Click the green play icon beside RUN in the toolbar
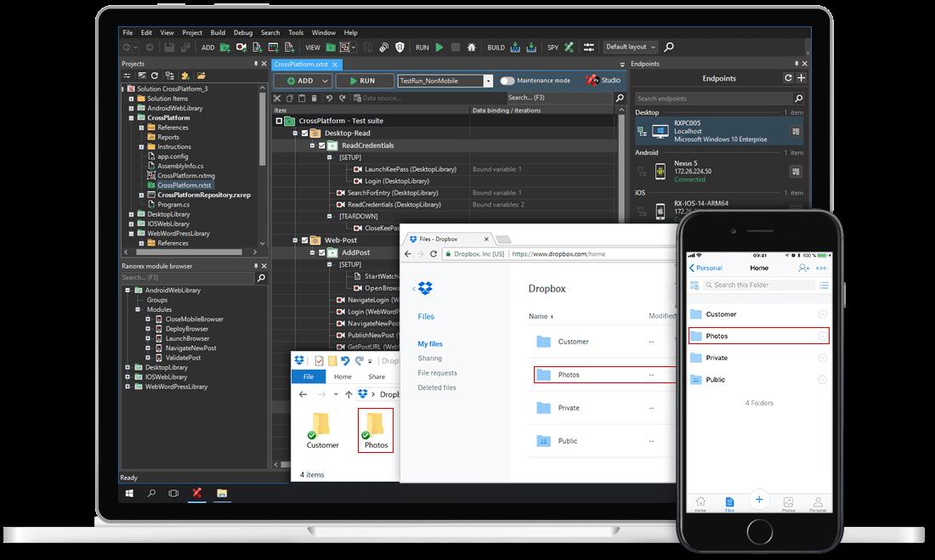This screenshot has width=935, height=560. click(x=439, y=47)
